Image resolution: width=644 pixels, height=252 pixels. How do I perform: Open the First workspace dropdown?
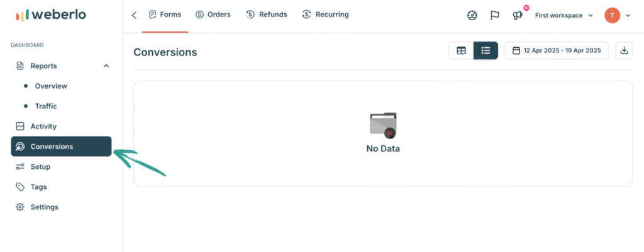(564, 15)
